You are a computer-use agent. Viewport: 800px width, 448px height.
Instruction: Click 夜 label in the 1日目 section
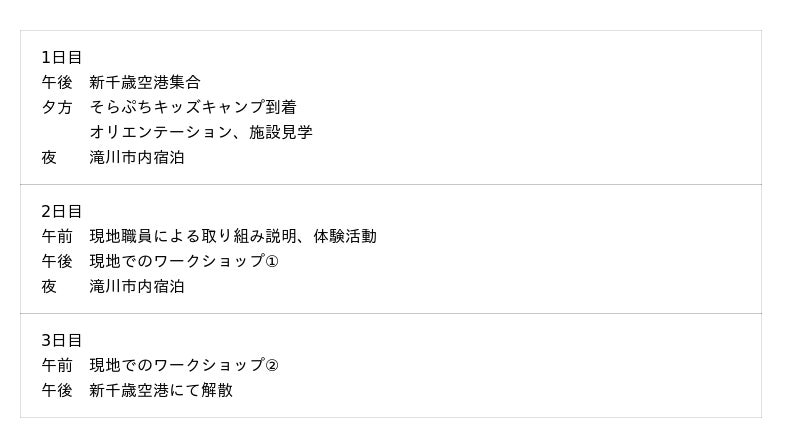(49, 158)
